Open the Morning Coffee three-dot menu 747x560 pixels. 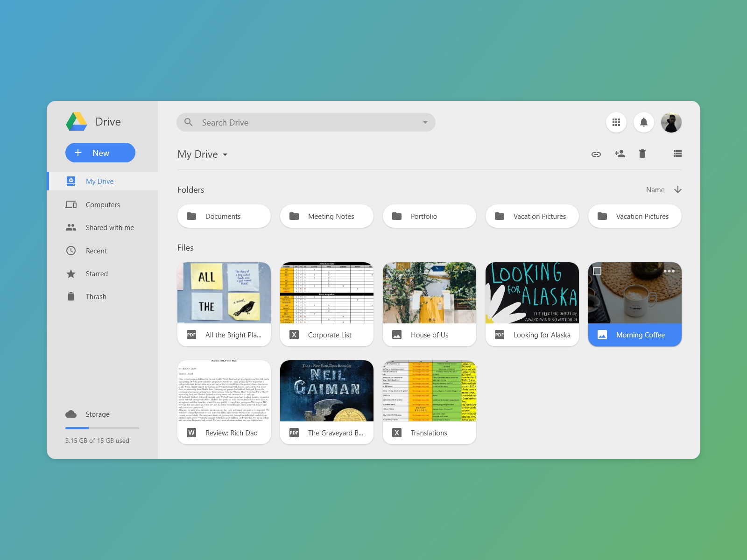tap(670, 271)
